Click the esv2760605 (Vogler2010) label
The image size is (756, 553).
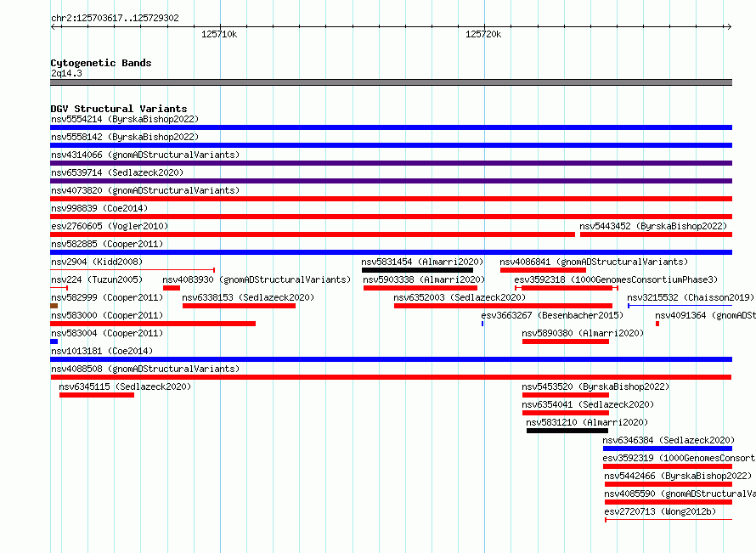(110, 226)
